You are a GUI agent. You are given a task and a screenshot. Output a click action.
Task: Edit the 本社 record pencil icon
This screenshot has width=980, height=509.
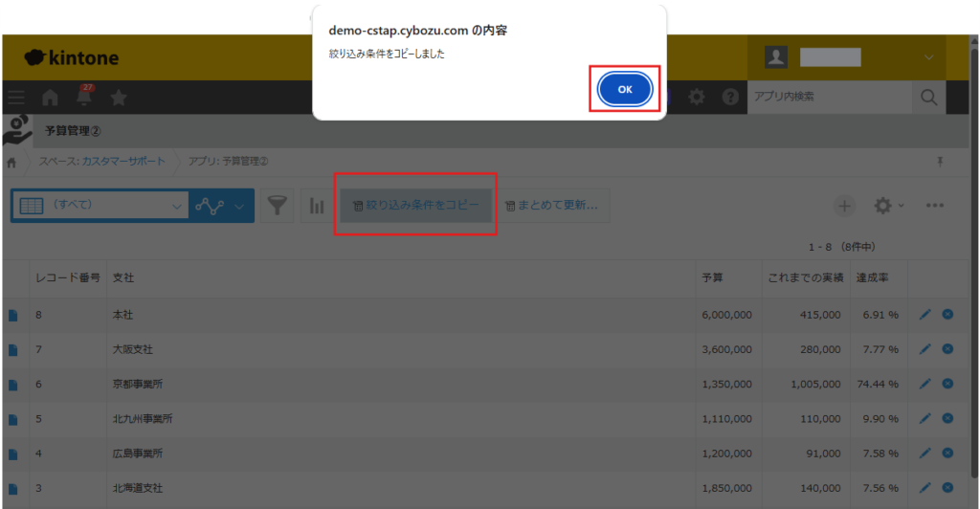(x=925, y=314)
